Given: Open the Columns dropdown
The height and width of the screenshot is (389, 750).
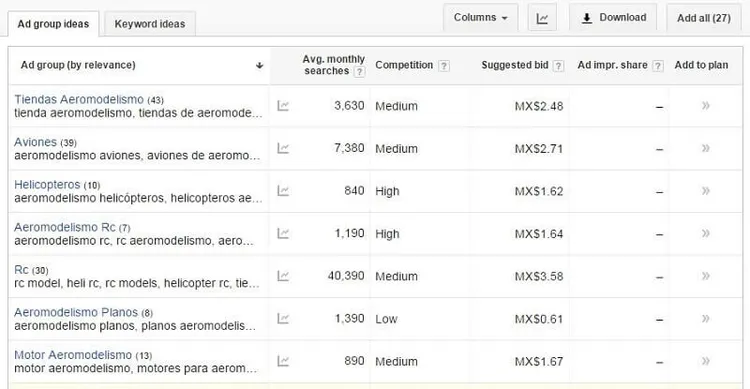Looking at the screenshot, I should pyautogui.click(x=480, y=18).
